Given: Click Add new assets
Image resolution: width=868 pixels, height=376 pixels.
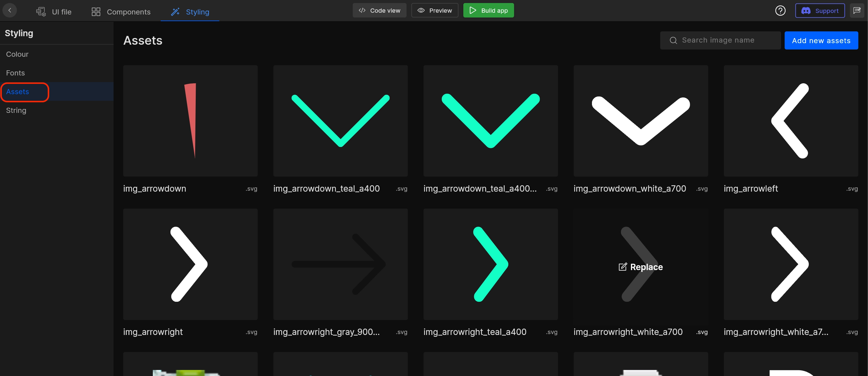Looking at the screenshot, I should point(821,40).
